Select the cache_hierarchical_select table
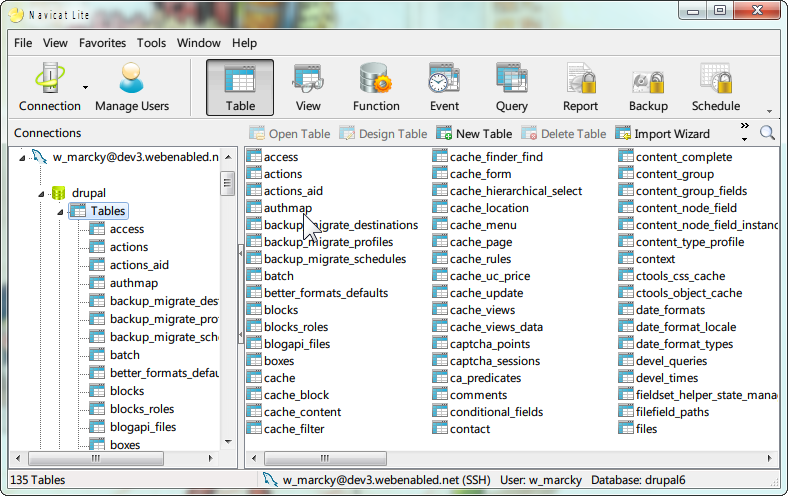Screen dimensions: 788x496 tap(508, 191)
